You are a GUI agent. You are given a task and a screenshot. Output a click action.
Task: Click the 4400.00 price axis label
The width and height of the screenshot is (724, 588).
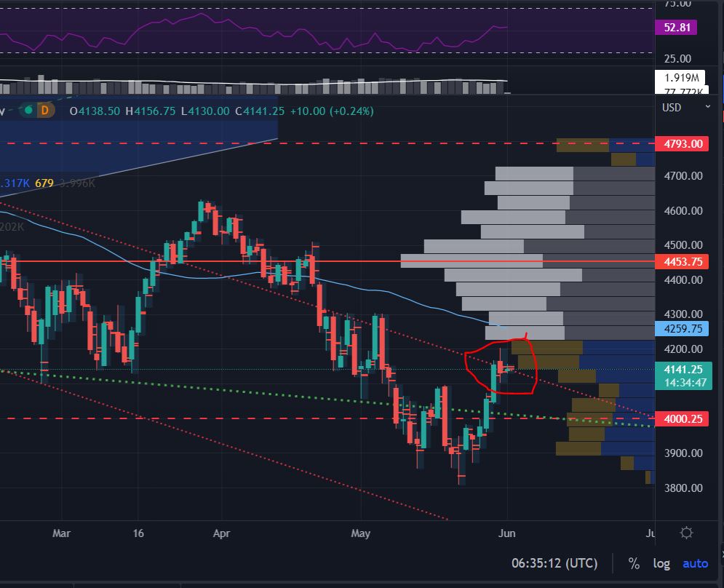[683, 280]
